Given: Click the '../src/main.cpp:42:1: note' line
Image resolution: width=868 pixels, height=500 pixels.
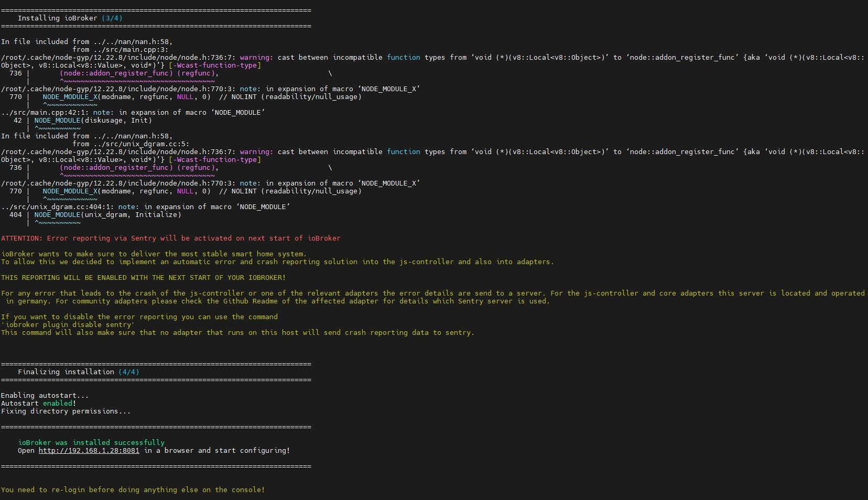Looking at the screenshot, I should tap(133, 112).
